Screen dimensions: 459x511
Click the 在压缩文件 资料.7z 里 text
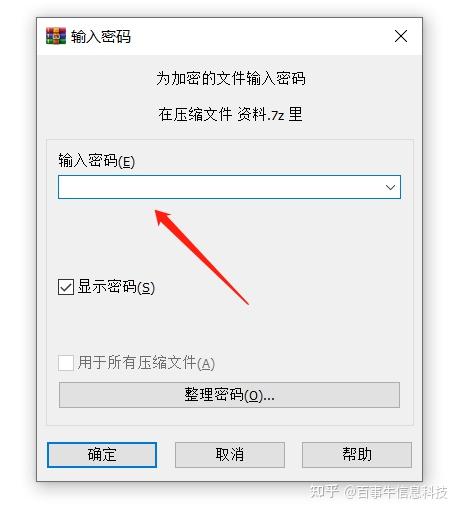pos(230,115)
